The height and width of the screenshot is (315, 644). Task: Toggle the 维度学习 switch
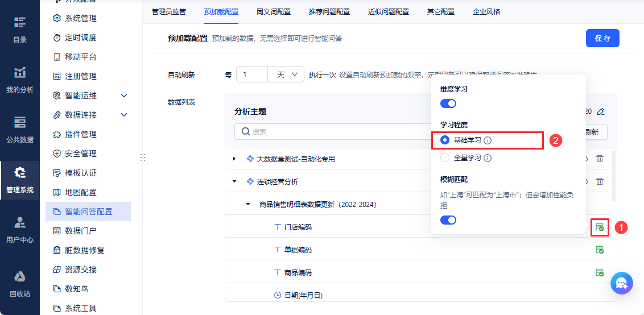[x=448, y=103]
